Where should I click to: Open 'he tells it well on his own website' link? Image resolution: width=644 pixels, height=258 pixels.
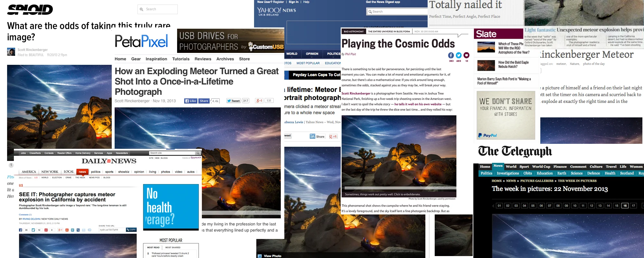(x=418, y=104)
